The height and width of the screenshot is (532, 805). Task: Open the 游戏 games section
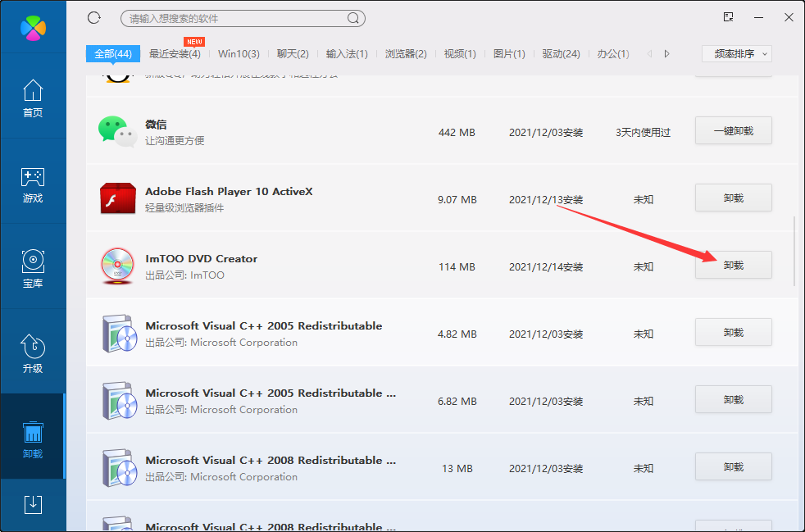pyautogui.click(x=33, y=184)
